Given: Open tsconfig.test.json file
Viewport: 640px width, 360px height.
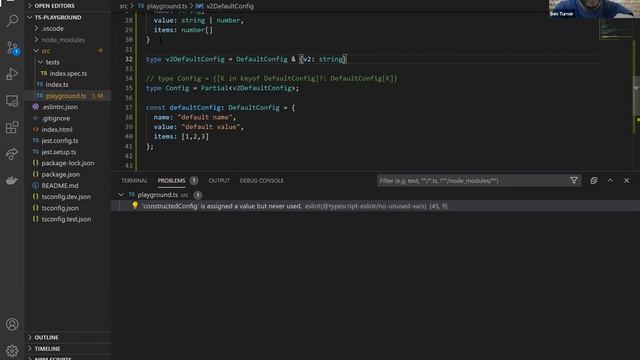Looking at the screenshot, I should click(66, 219).
